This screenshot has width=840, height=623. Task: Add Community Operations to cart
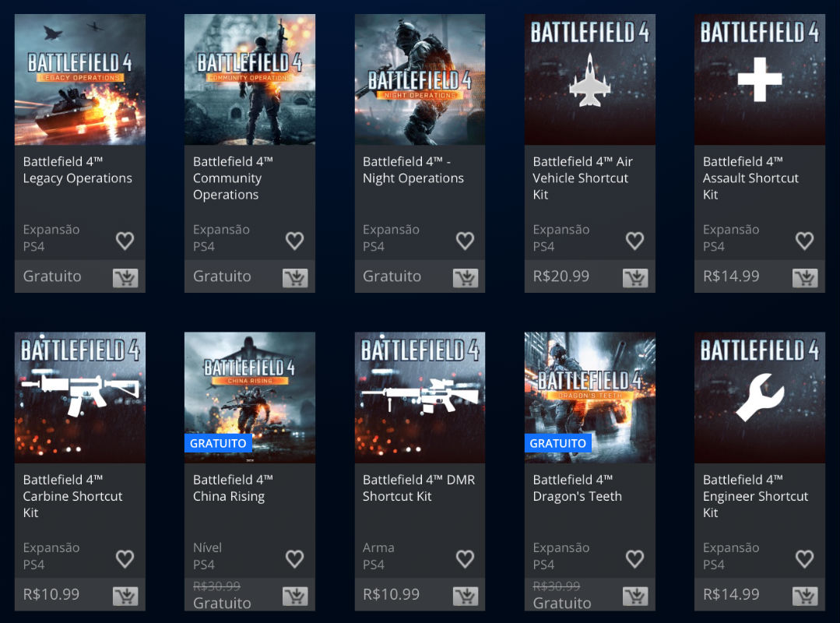(295, 277)
